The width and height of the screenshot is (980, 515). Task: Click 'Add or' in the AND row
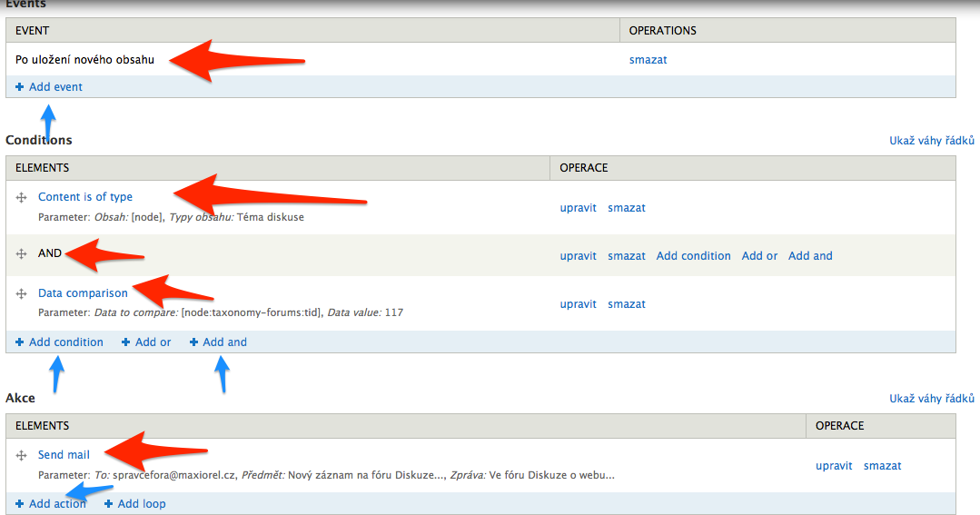click(759, 256)
